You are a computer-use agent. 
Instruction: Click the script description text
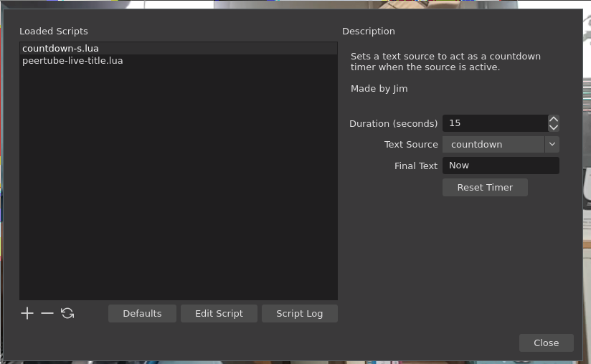445,62
